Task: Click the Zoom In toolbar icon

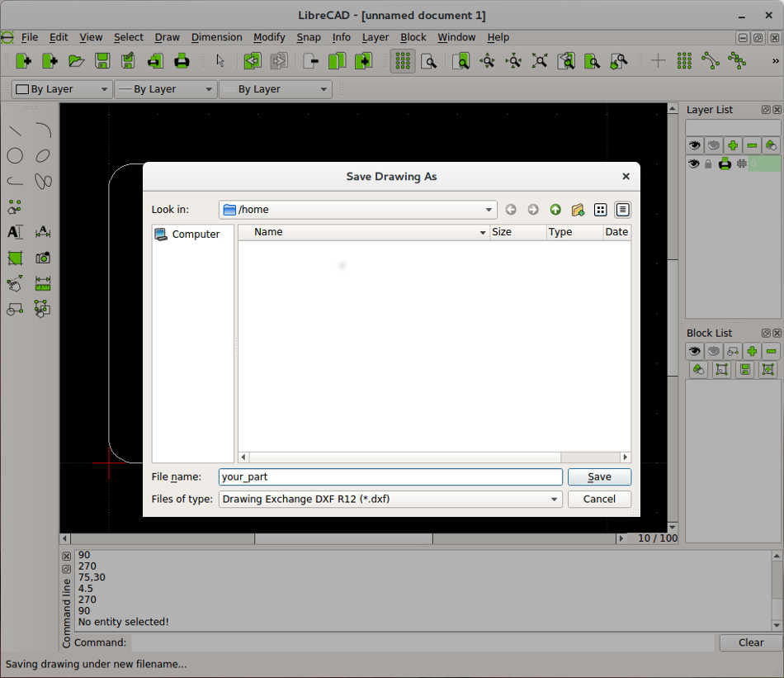Action: point(487,61)
